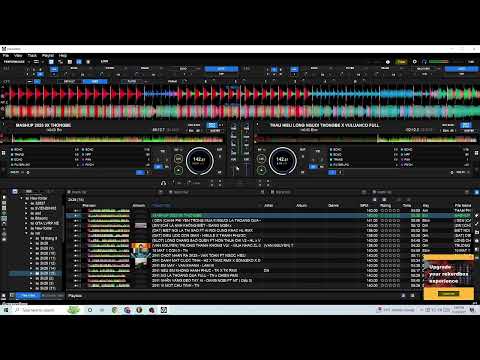Select the highlighted folder in the tree
480x360 pixels.
(x=35, y=273)
